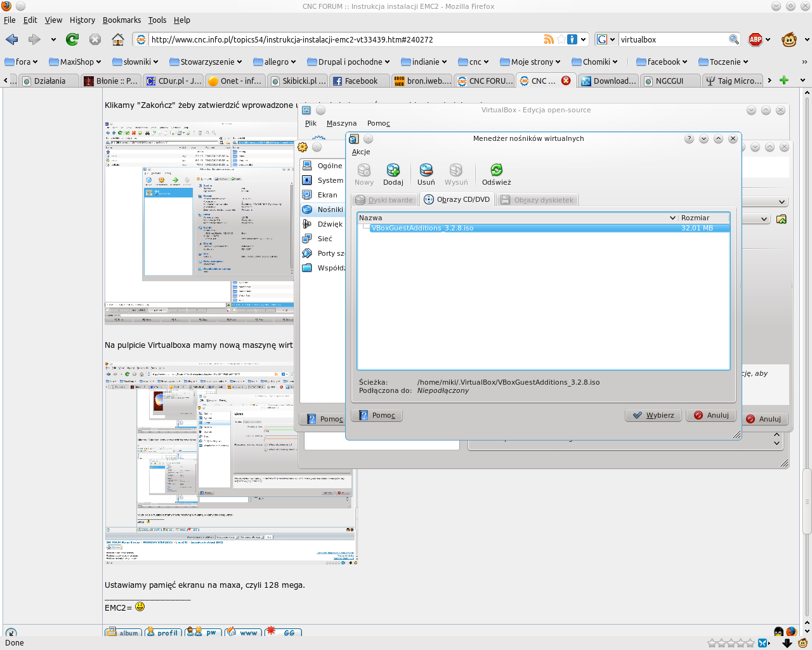Viewport: 812px width, 650px height.
Task: Click the Wysuń (release) icon
Action: coord(456,174)
